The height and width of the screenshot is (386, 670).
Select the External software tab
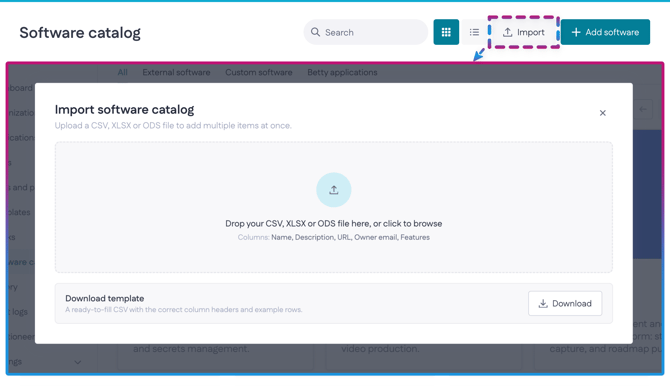click(x=176, y=72)
